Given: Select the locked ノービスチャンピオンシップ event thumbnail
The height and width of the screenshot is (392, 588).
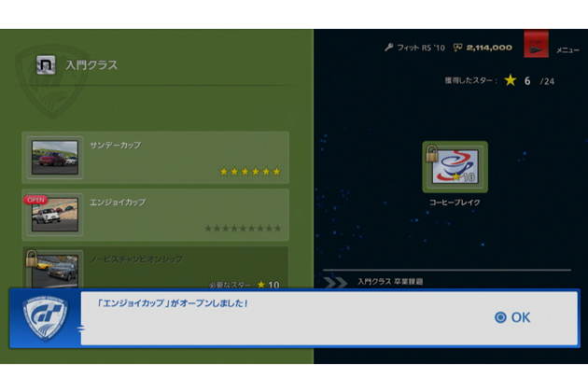Looking at the screenshot, I should pos(54,270).
